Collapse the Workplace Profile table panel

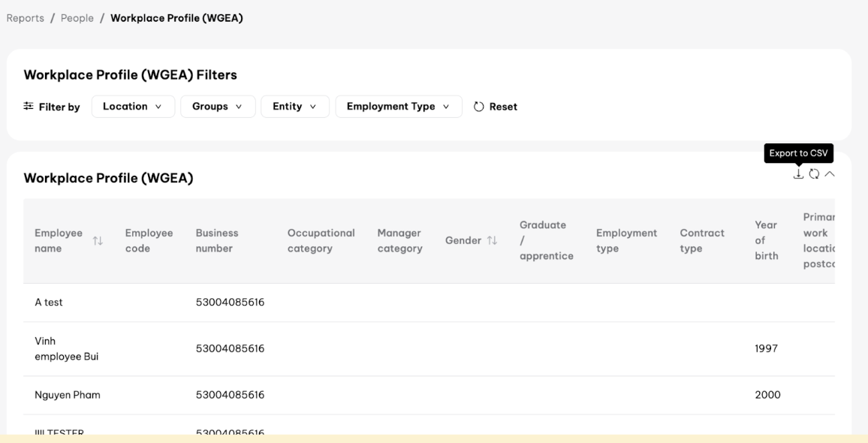click(830, 173)
